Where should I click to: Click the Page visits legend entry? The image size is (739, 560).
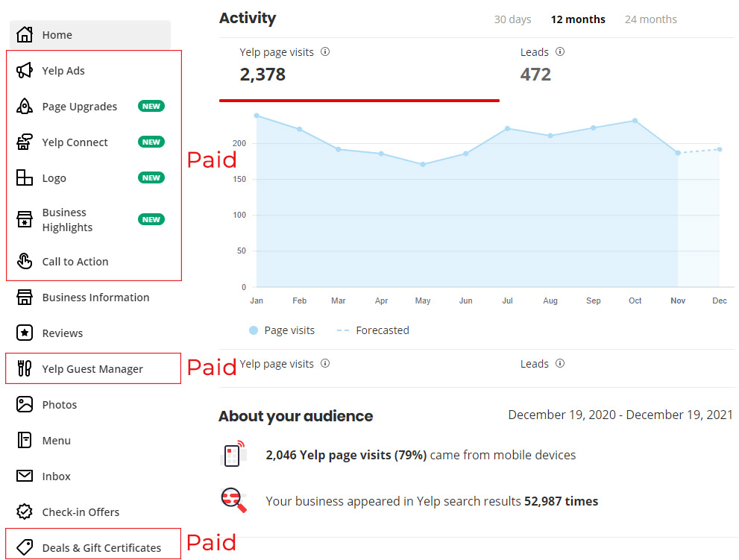tap(282, 330)
